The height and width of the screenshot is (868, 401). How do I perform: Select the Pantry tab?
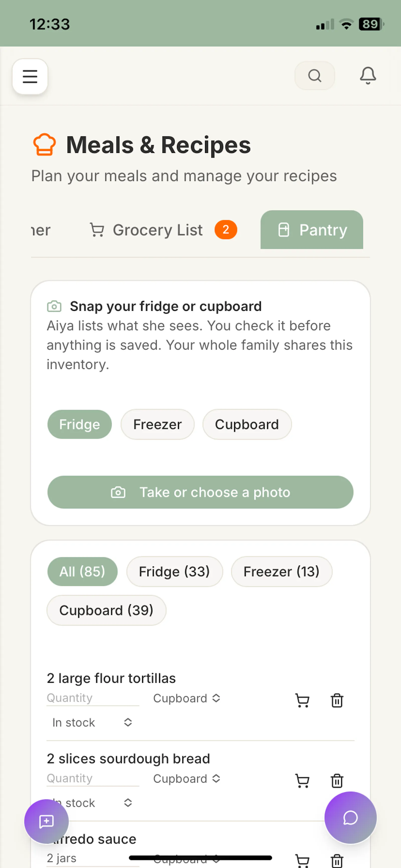[312, 230]
